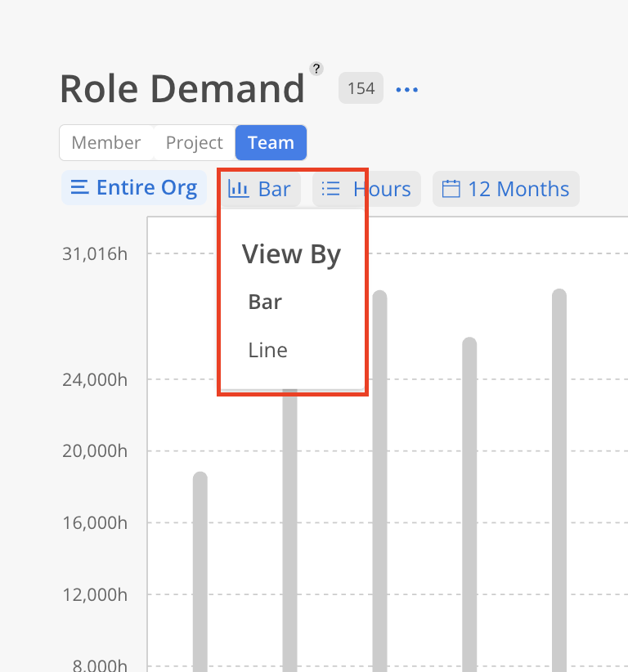
Task: Click the 24,000h axis label
Action: pyautogui.click(x=95, y=379)
